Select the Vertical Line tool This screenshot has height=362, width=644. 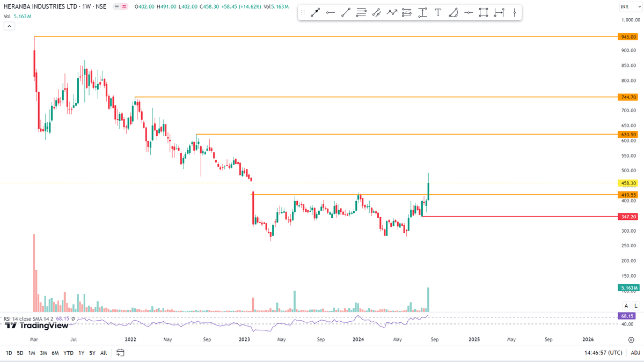[514, 12]
